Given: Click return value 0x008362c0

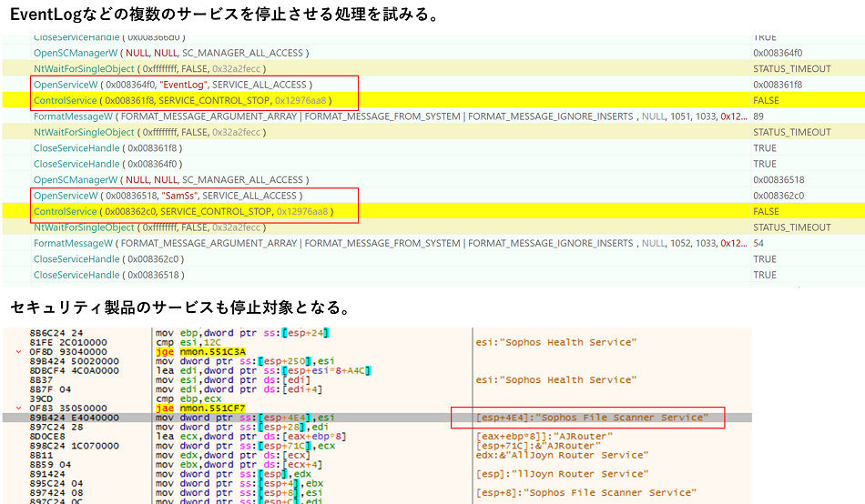Looking at the screenshot, I should (x=778, y=196).
